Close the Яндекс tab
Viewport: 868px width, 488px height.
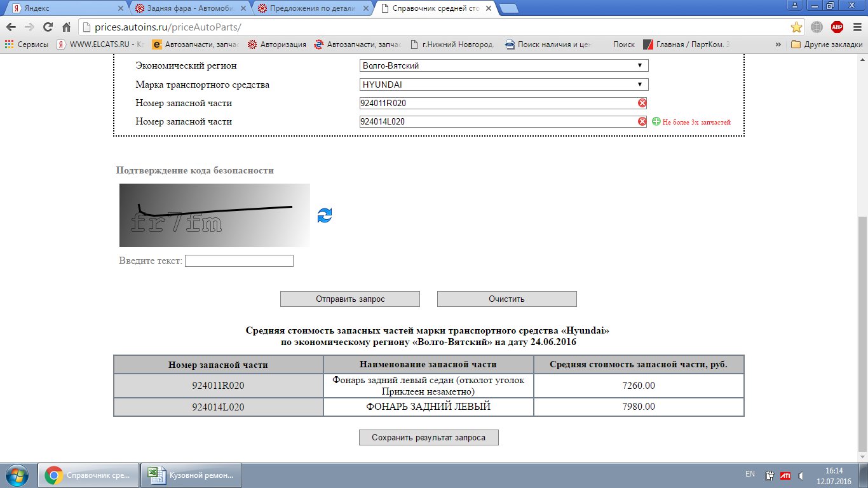[x=120, y=9]
